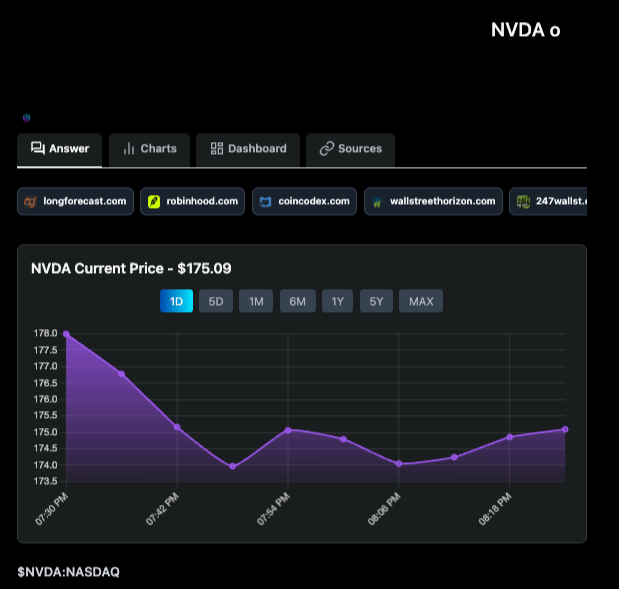Open the Sources tab

(351, 149)
